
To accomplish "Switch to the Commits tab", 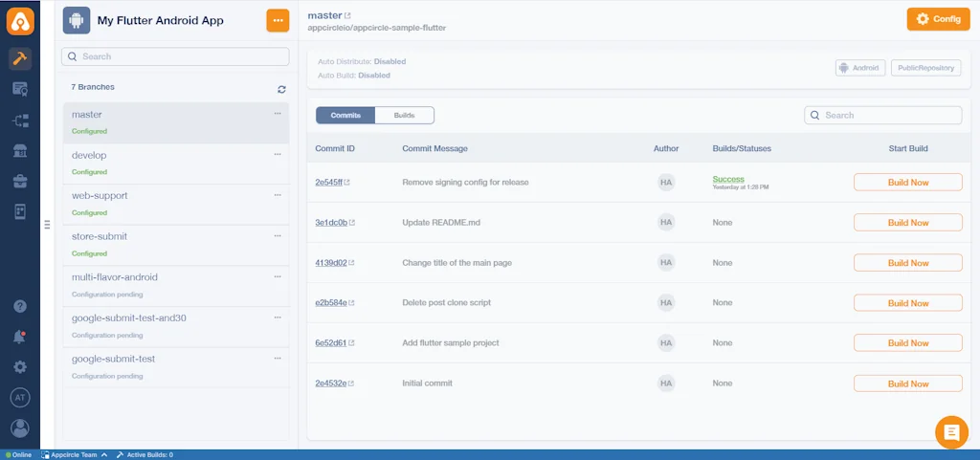I will tap(345, 116).
